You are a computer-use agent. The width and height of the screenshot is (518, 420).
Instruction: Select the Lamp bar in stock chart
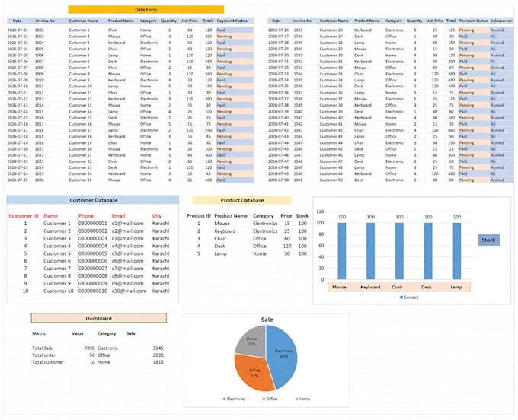point(457,251)
